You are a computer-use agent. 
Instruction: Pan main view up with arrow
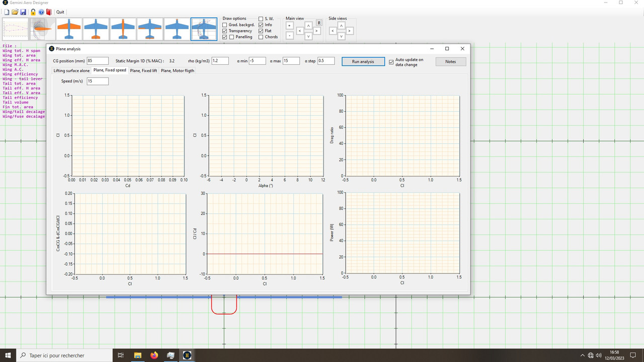308,25
